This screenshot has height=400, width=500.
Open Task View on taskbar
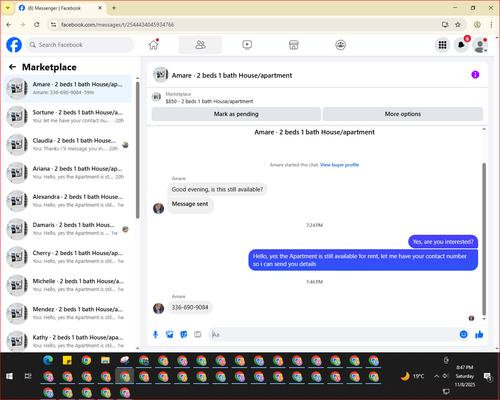pos(28,376)
